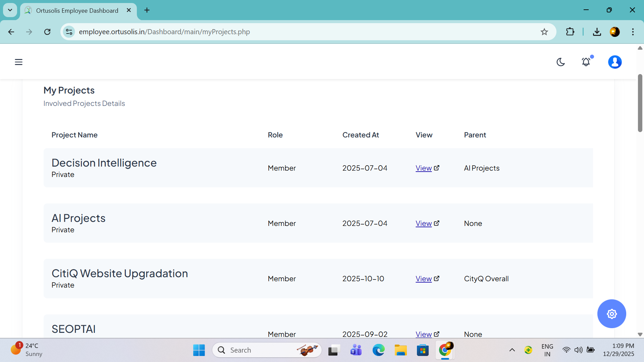Open the browser downloads icon
644x362 pixels.
(597, 32)
